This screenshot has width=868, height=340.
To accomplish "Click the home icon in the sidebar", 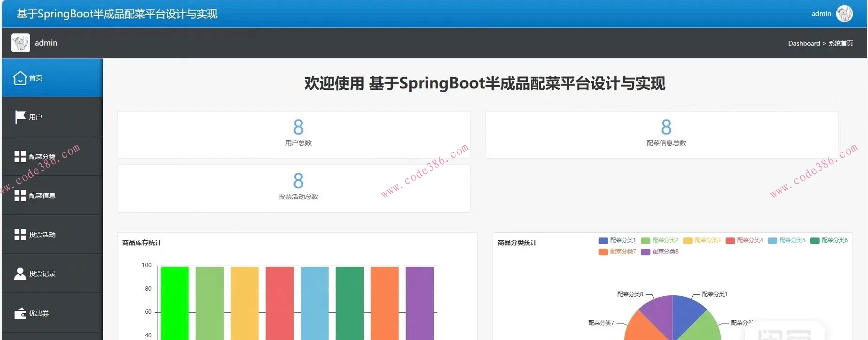I will pos(20,78).
